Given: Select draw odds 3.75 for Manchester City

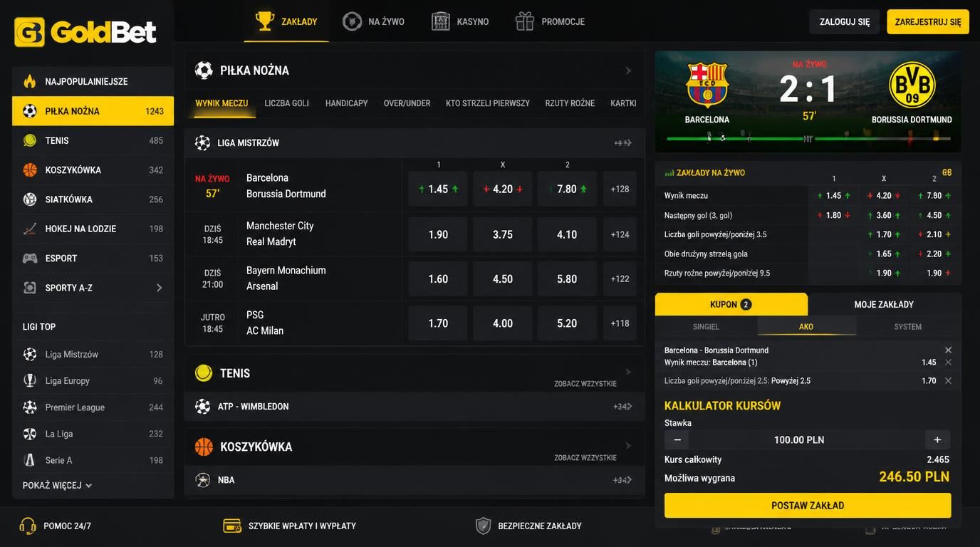Looking at the screenshot, I should [x=503, y=234].
